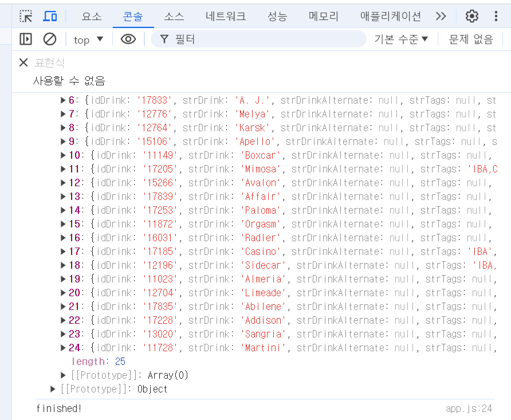The width and height of the screenshot is (511, 420).
Task: Open DevTools settings gear
Action: pyautogui.click(x=471, y=16)
